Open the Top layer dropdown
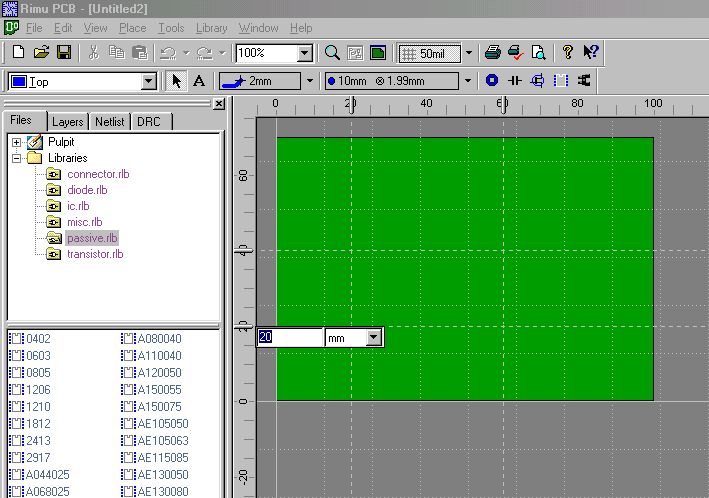The height and width of the screenshot is (498, 709). point(148,82)
